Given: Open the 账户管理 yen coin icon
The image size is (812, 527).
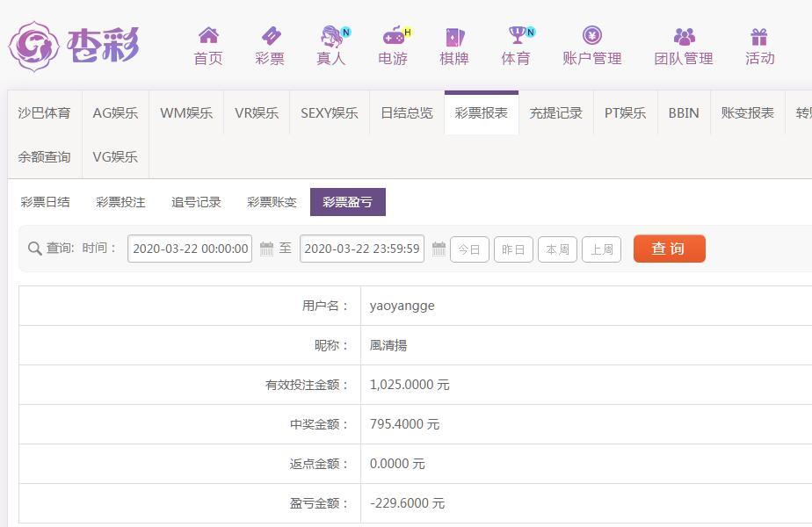Looking at the screenshot, I should (592, 35).
